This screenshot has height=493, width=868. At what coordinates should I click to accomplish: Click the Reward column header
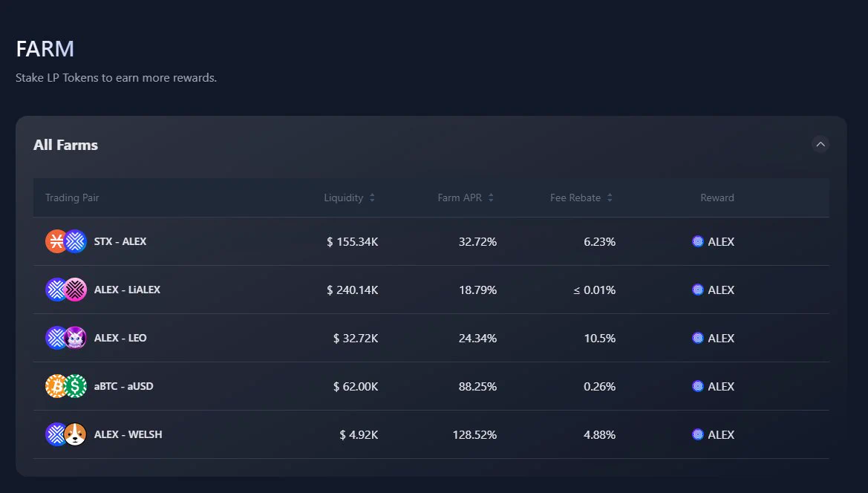coord(717,197)
